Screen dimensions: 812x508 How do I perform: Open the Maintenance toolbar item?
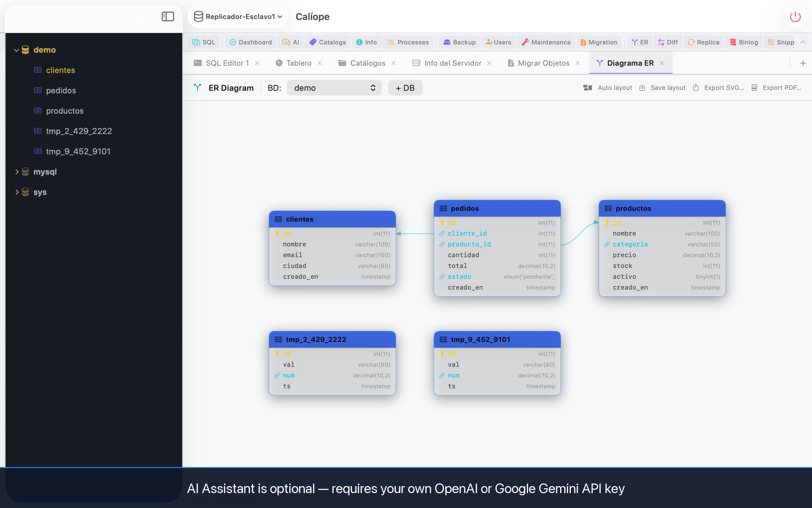pos(546,42)
